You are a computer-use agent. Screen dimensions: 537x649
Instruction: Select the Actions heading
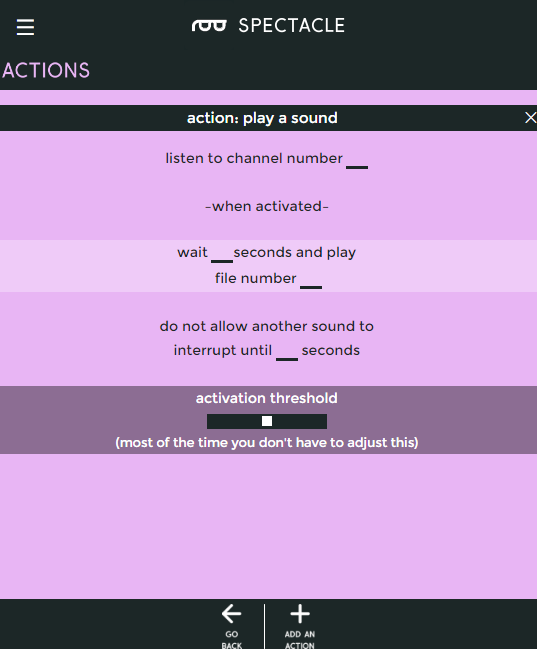pyautogui.click(x=46, y=70)
